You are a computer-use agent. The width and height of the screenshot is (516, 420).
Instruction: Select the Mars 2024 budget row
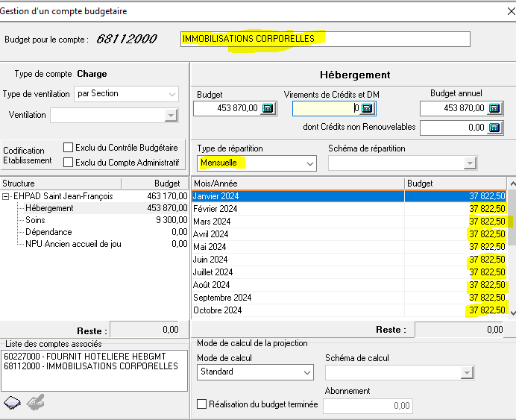pyautogui.click(x=298, y=222)
